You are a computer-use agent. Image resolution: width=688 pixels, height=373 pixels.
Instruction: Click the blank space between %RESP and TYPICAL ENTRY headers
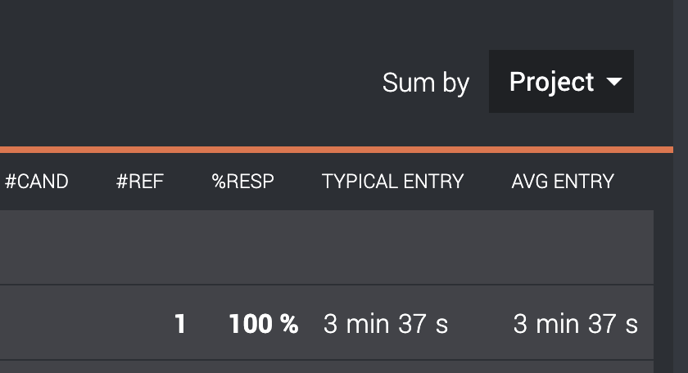pos(298,181)
